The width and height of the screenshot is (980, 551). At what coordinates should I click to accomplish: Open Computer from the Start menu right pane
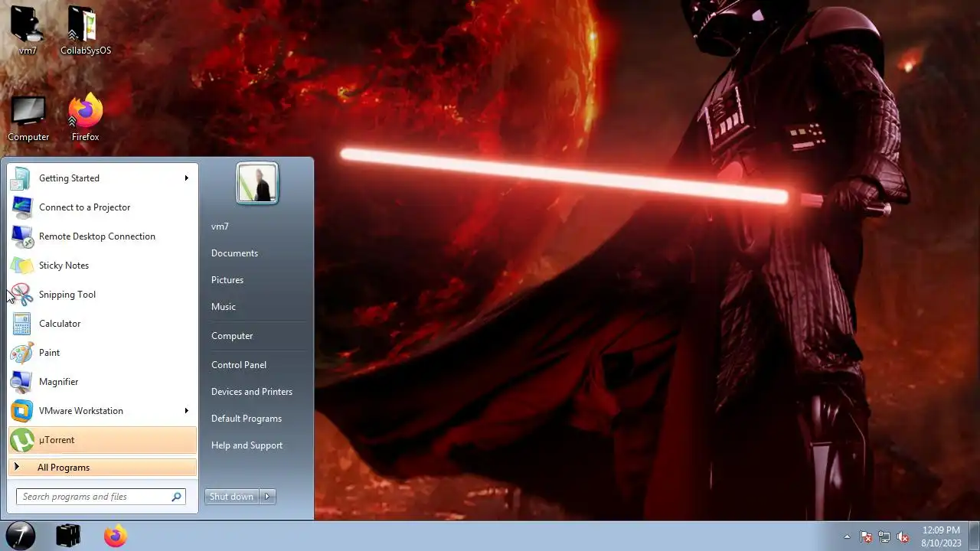tap(232, 336)
